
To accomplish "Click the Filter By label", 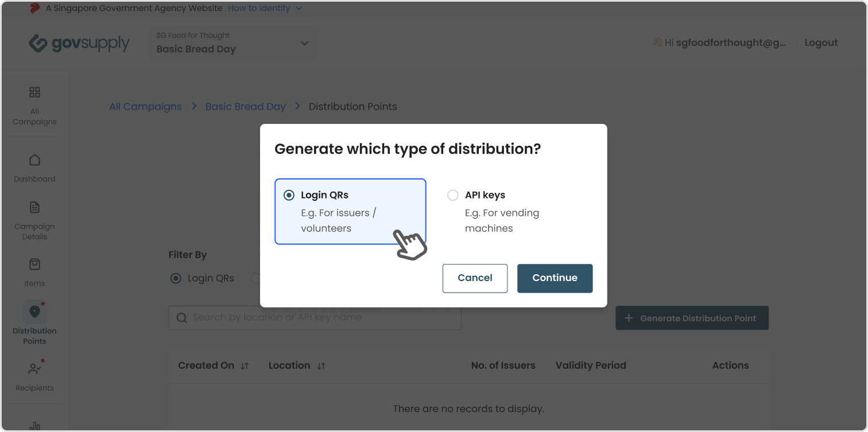I will tap(187, 255).
